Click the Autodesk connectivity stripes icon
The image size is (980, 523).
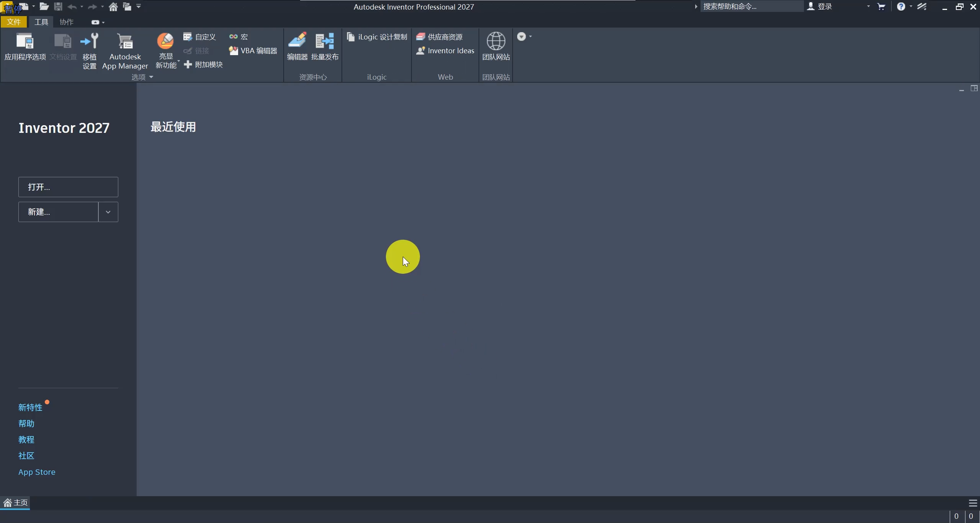922,7
